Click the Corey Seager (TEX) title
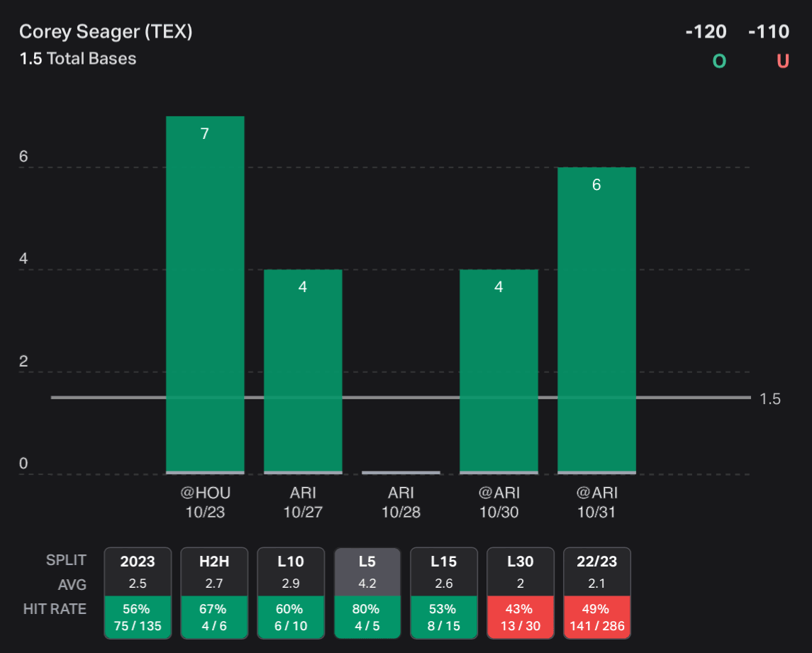This screenshot has height=653, width=812. (x=106, y=32)
